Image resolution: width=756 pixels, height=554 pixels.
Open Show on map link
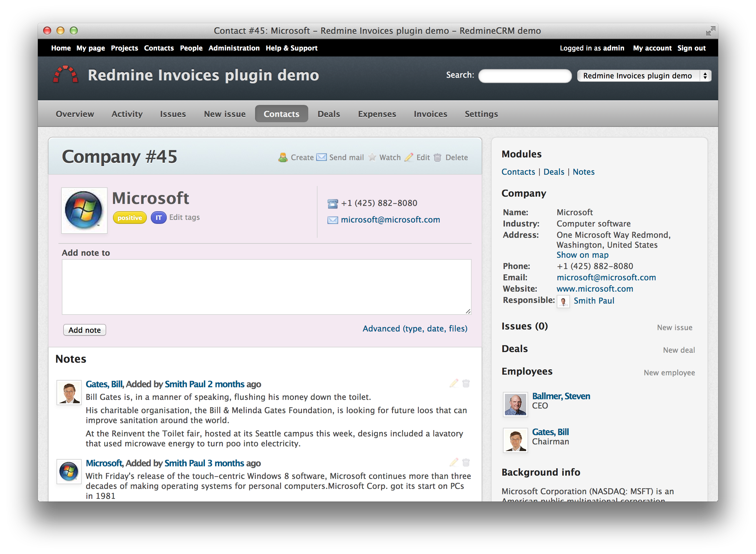pyautogui.click(x=582, y=255)
